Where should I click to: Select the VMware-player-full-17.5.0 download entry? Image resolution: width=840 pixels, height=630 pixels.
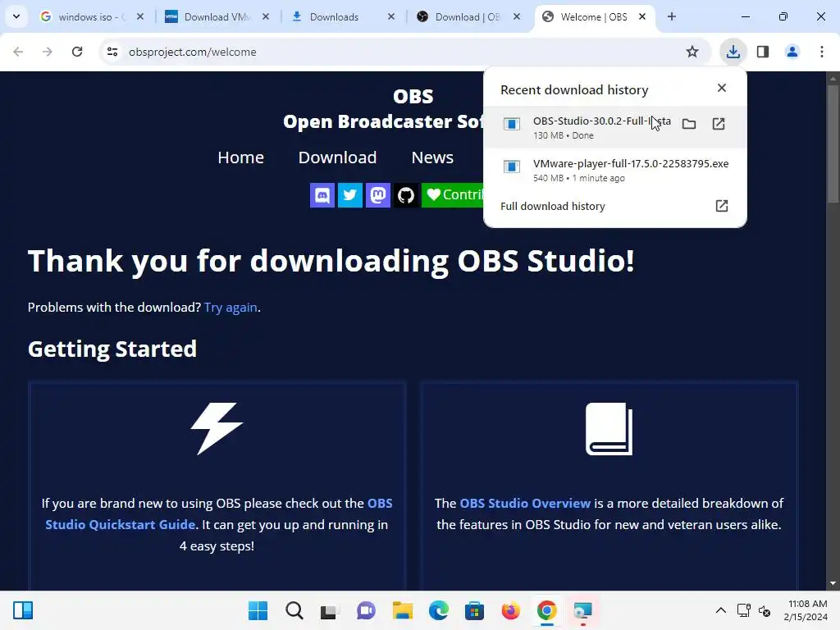coord(614,170)
